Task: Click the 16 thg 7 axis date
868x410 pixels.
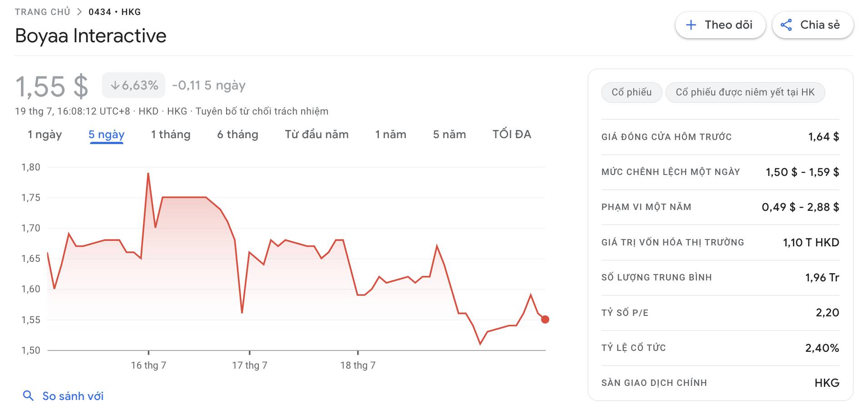Action: point(149,365)
